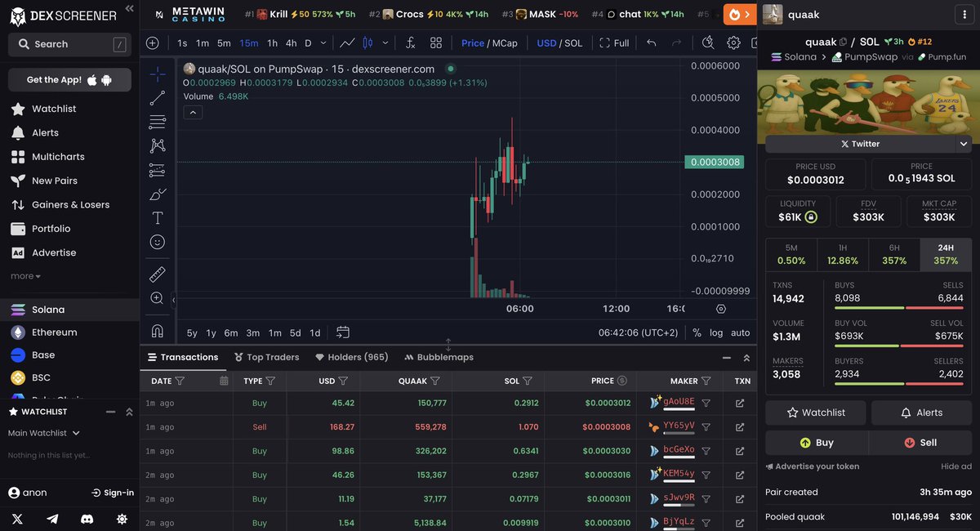Select the crosshair cursor tool
The height and width of the screenshot is (531, 980).
coord(158,74)
